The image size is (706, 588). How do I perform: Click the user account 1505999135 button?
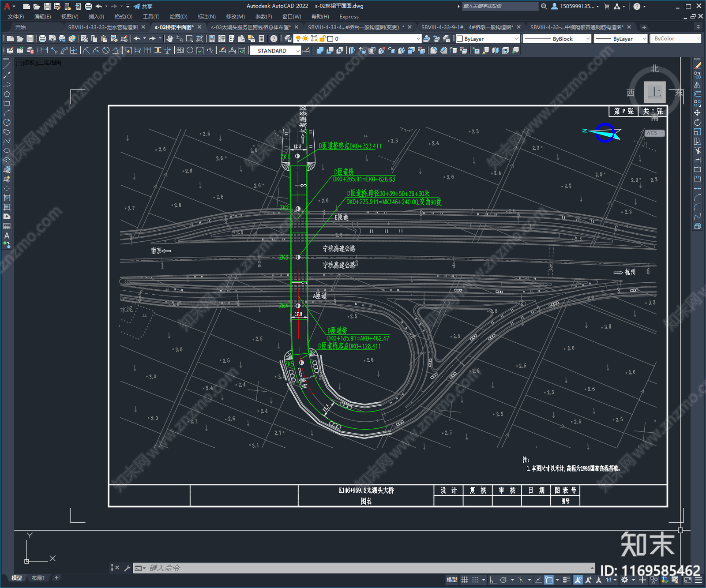pos(575,6)
